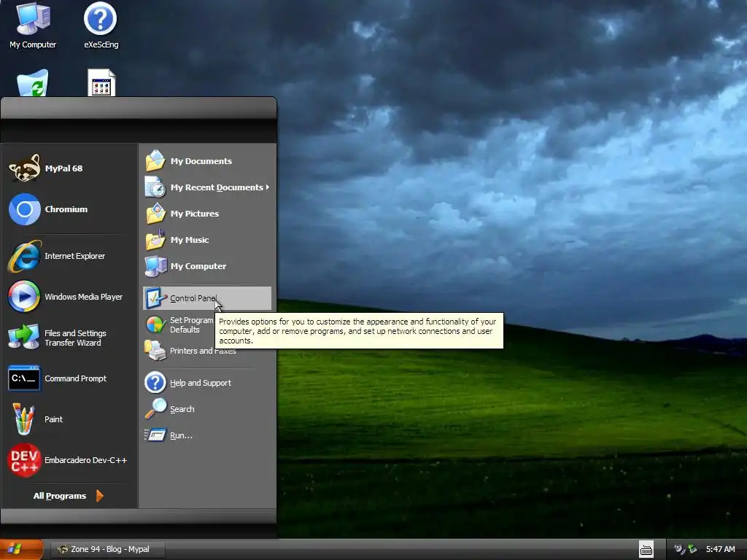Viewport: 747px width, 560px height.
Task: Launch the Command Prompt icon
Action: pyautogui.click(x=24, y=378)
